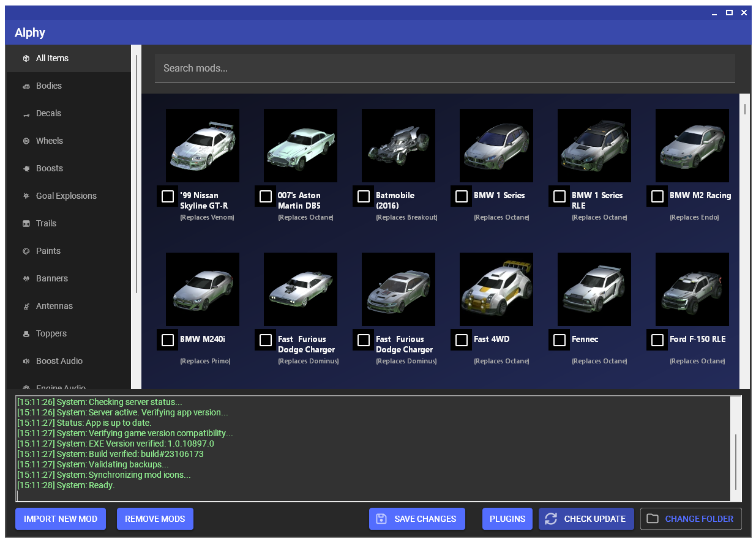
Task: Click the '(Replaces Venom)' label
Action: pos(207,218)
